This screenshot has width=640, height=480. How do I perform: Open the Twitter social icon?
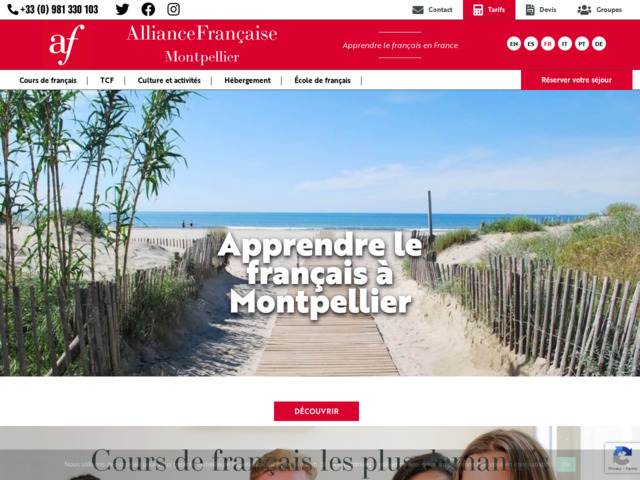pyautogui.click(x=122, y=9)
